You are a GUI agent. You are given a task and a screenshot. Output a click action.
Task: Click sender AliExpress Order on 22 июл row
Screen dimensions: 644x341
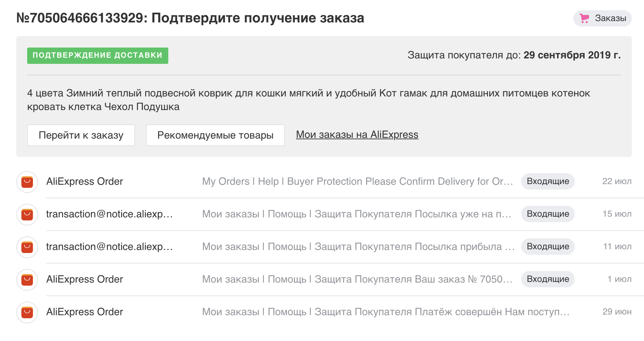(x=84, y=181)
